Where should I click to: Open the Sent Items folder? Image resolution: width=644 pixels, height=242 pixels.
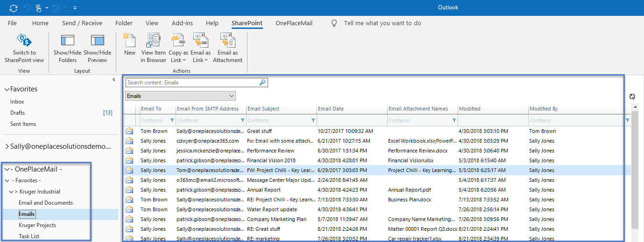point(23,124)
